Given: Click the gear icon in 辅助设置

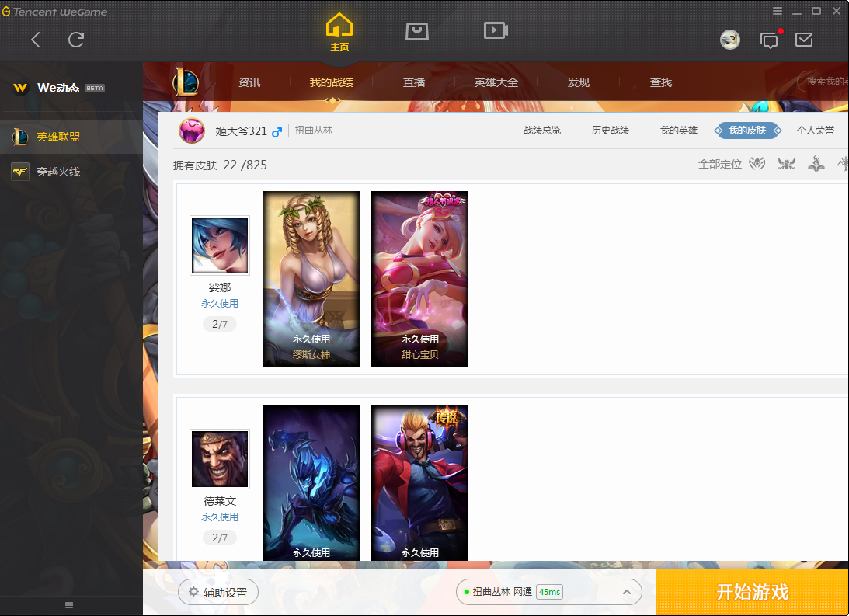Looking at the screenshot, I should (193, 592).
